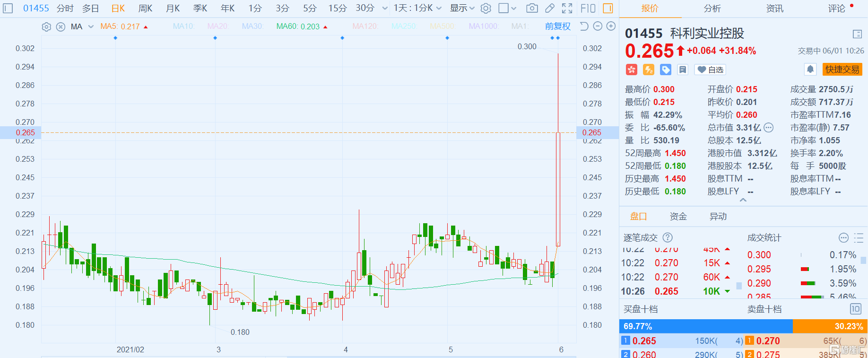Set a price alert with bell icon
The height and width of the screenshot is (358, 868).
(x=810, y=70)
